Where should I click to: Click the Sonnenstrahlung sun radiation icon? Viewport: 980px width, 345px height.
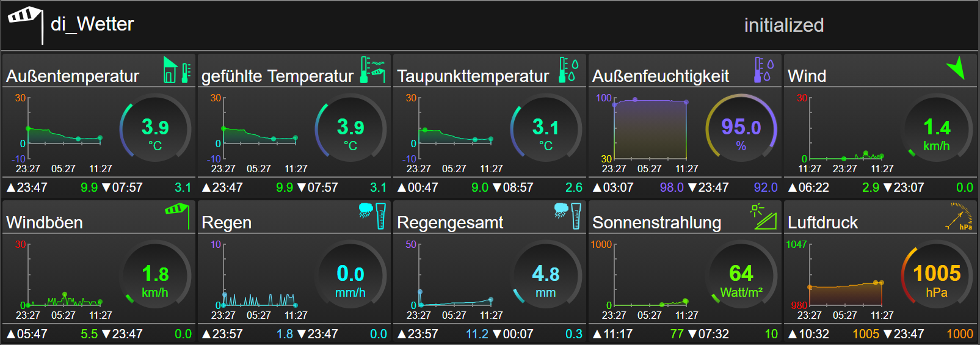tap(763, 216)
